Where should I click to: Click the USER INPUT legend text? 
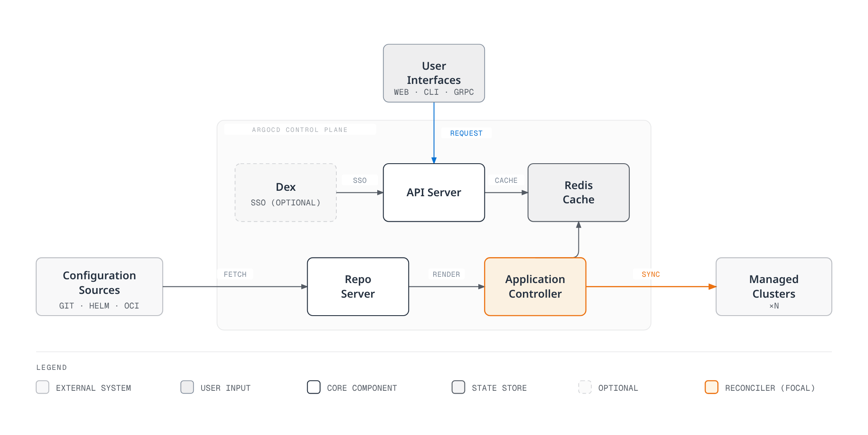[225, 388]
